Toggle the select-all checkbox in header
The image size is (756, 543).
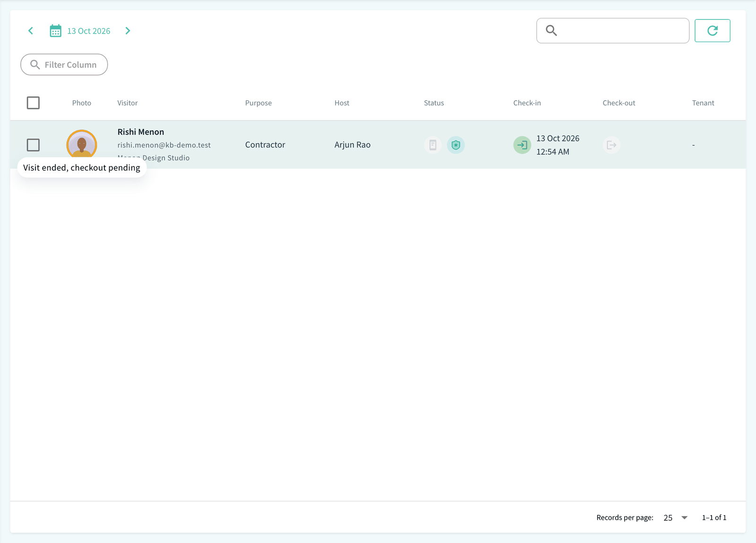[x=33, y=103]
